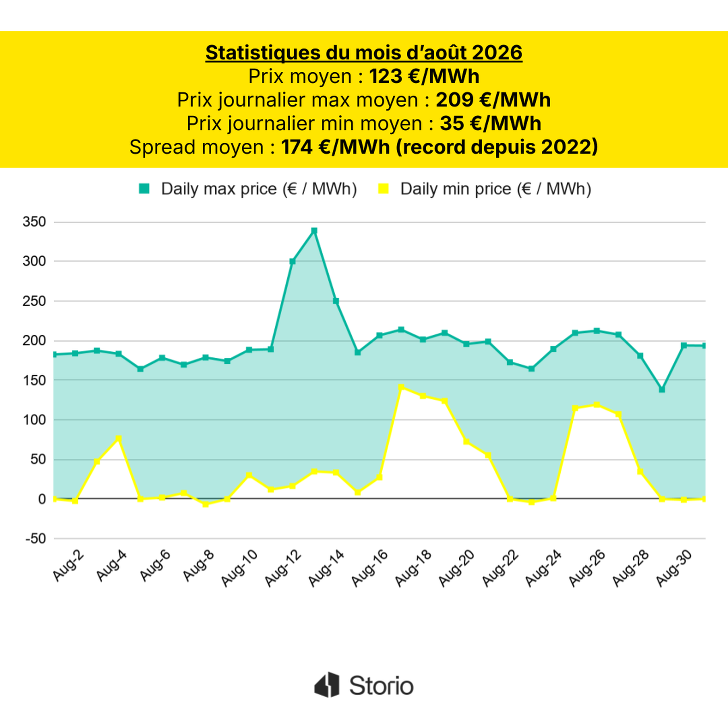Click the yellow Daily min price legend square

383,188
